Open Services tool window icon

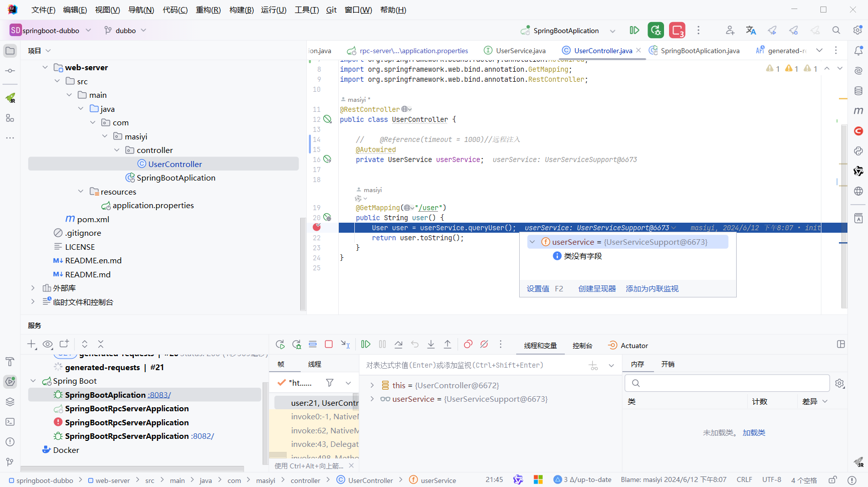10,382
